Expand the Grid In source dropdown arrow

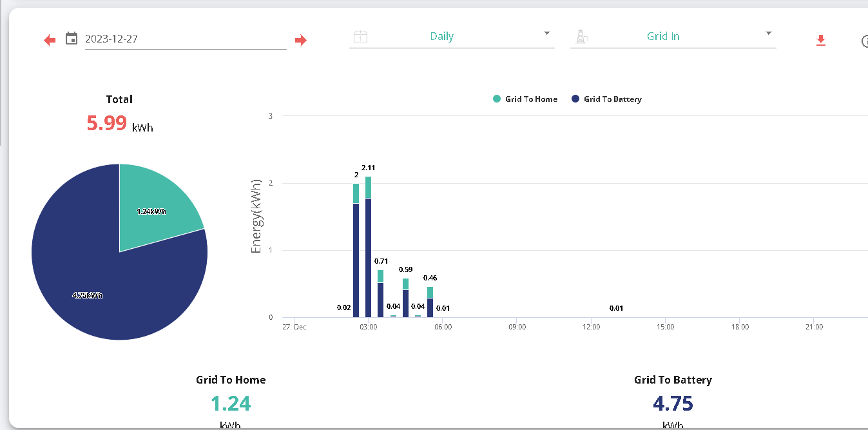pyautogui.click(x=768, y=33)
